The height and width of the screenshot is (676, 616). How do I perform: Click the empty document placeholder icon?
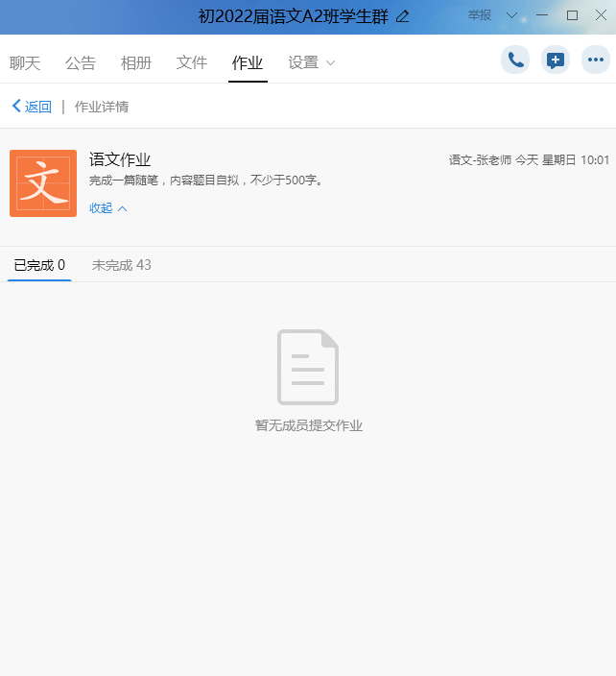coord(308,367)
